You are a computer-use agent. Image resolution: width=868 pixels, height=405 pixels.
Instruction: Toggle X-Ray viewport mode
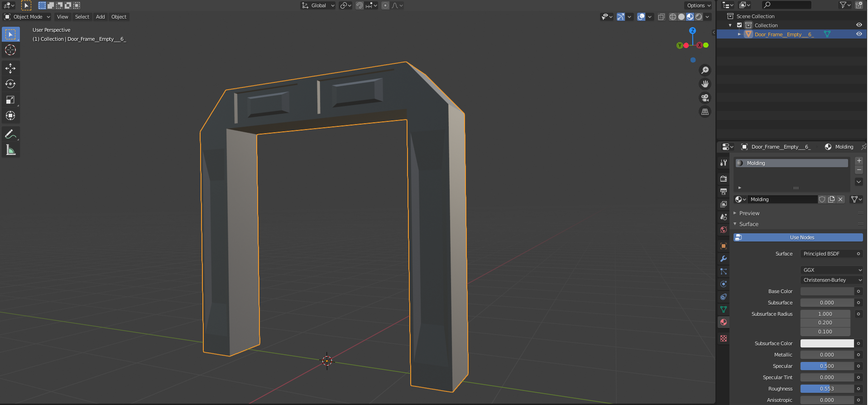pos(661,17)
